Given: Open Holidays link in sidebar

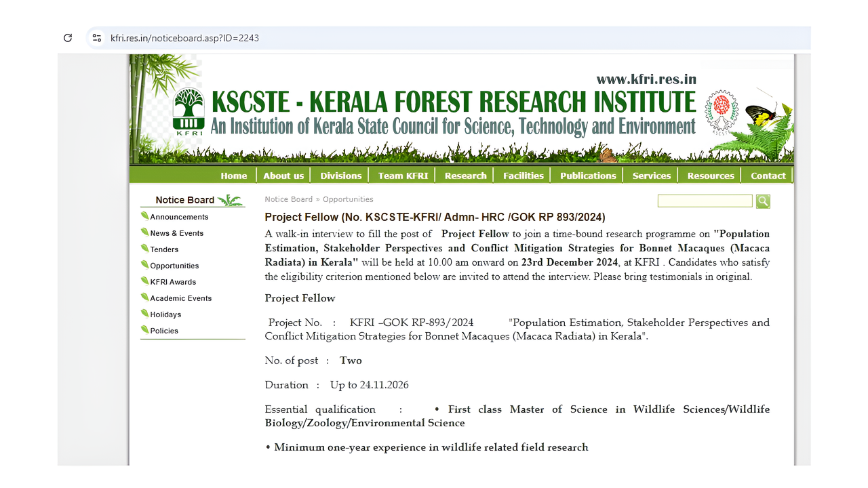Looking at the screenshot, I should tap(165, 314).
